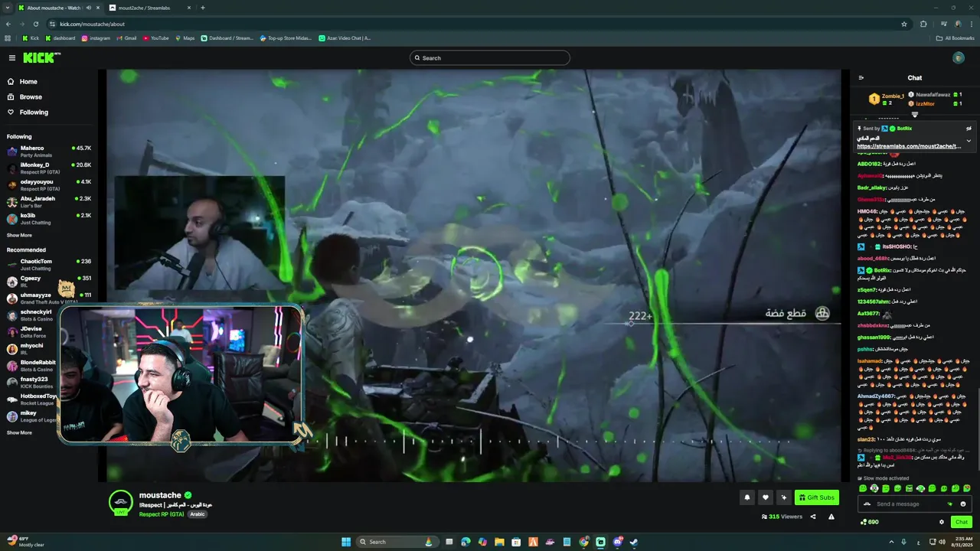Bookmark this page with the star icon

coord(904,24)
